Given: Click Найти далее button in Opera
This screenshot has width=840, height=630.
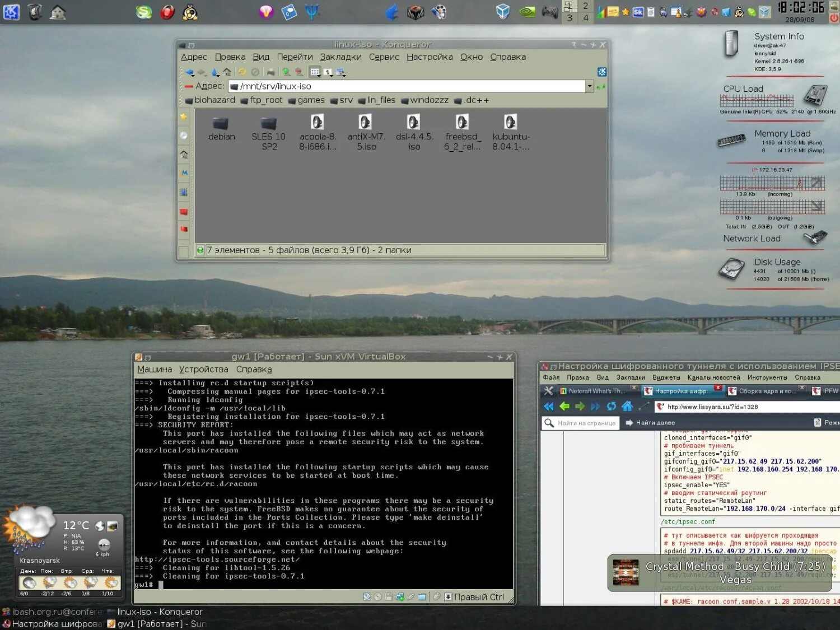Looking at the screenshot, I should (650, 423).
